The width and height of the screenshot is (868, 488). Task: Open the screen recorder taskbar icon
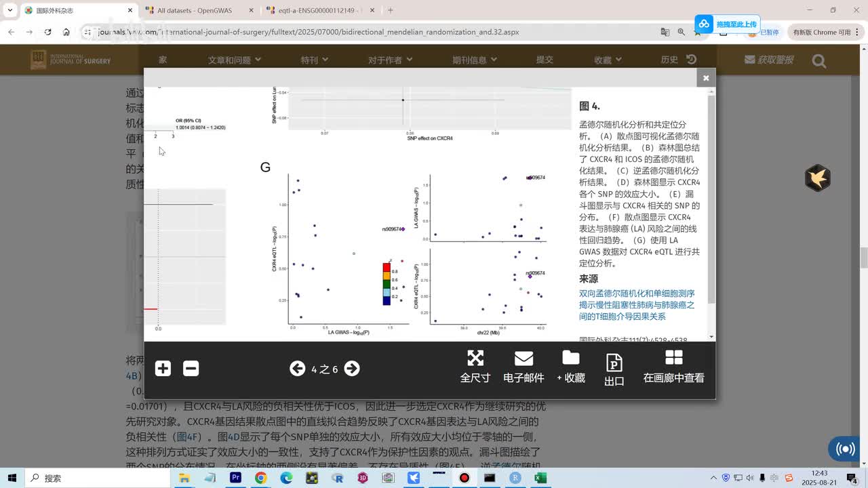click(x=465, y=478)
